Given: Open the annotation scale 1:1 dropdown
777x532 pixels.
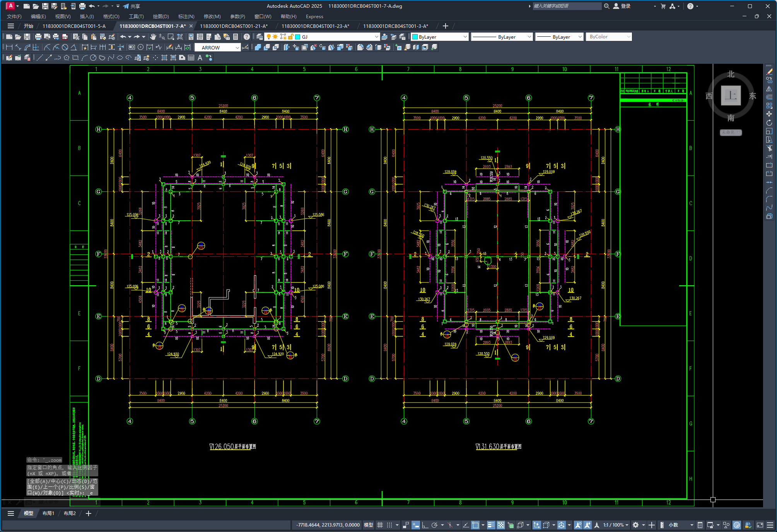Looking at the screenshot, I should (615, 525).
